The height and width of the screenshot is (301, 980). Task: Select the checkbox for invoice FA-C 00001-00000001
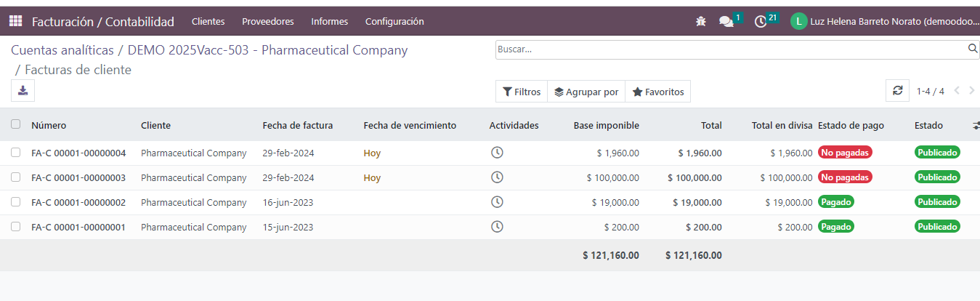tap(16, 227)
